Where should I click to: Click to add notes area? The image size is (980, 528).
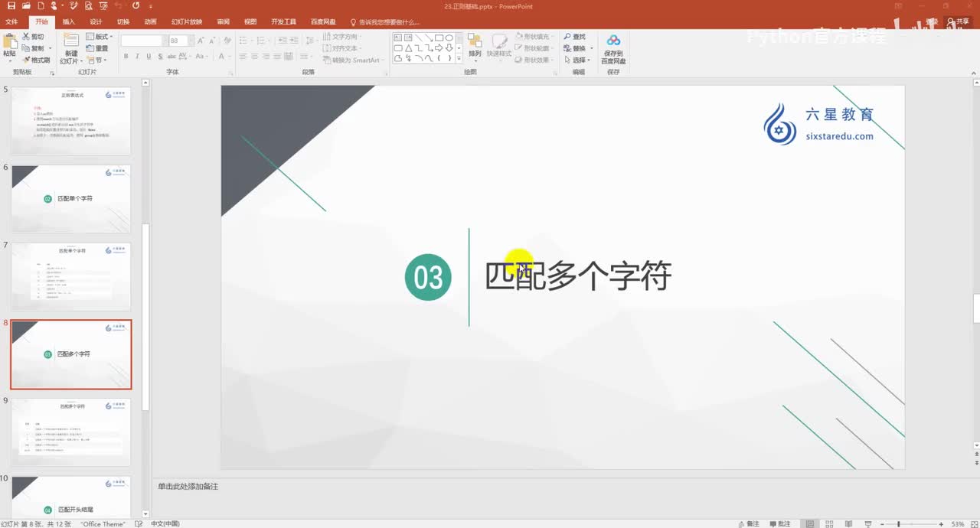(563, 487)
